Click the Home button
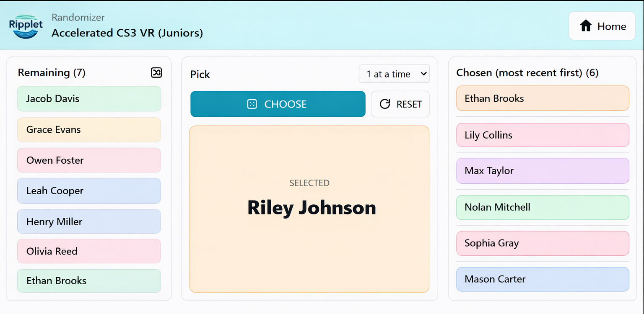 pyautogui.click(x=602, y=26)
